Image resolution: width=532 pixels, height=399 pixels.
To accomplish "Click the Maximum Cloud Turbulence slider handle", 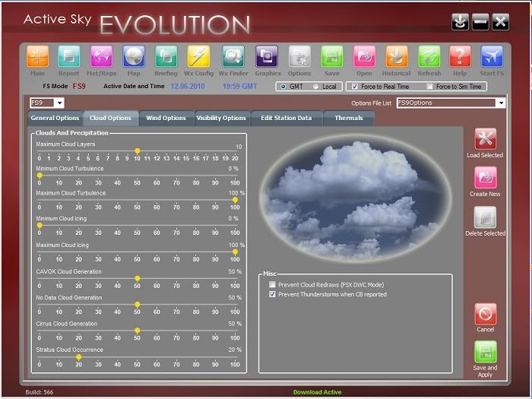I will point(235,200).
